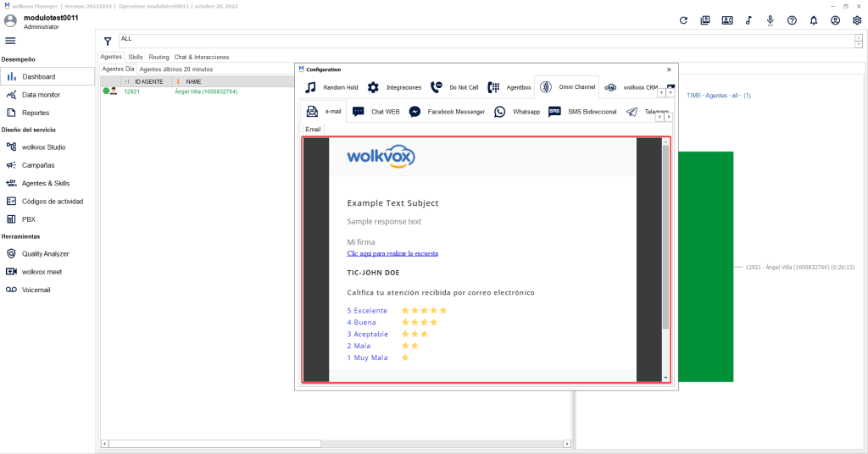The width and height of the screenshot is (868, 454).
Task: Select the e-mail channel tab
Action: pos(324,111)
